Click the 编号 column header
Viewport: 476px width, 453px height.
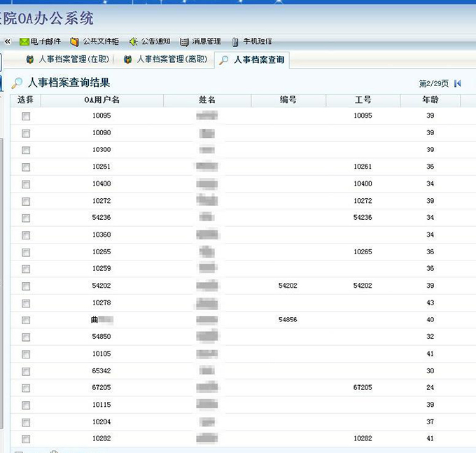click(x=288, y=100)
